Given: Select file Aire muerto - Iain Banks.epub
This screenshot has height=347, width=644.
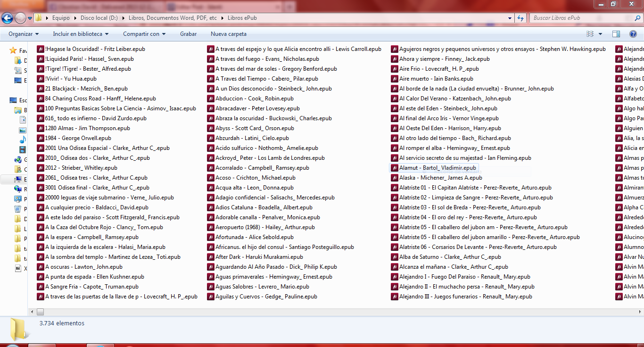Looking at the screenshot, I should (432, 79).
